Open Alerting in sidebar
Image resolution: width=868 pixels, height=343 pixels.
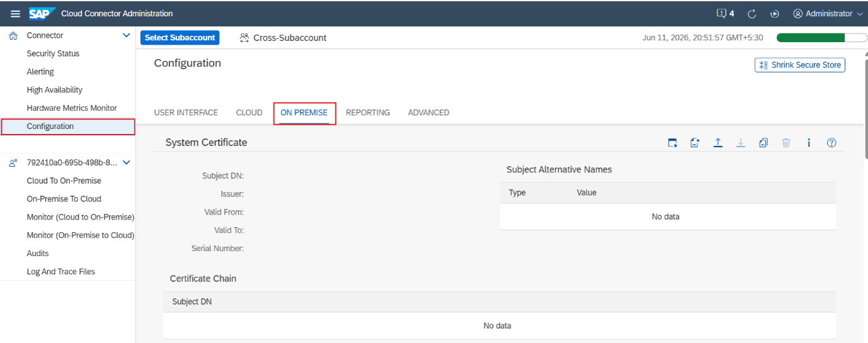[x=40, y=72]
